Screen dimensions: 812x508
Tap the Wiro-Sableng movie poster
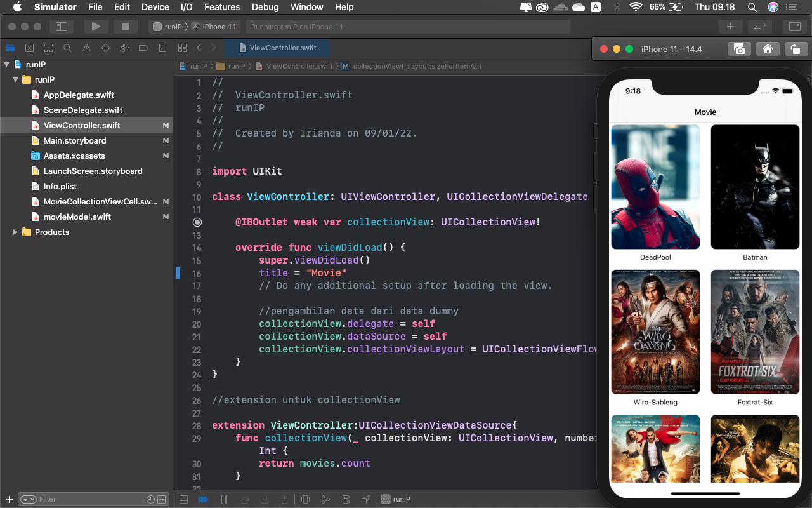pos(655,331)
